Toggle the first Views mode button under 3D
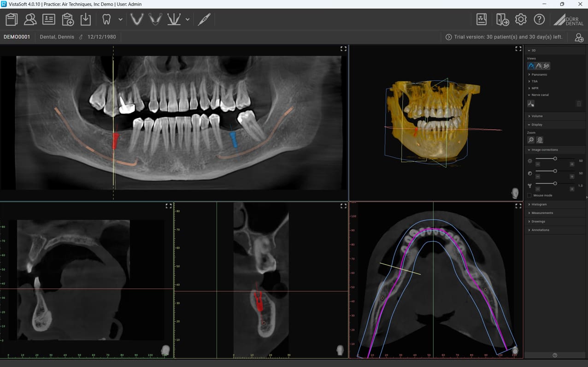Image resolution: width=588 pixels, height=367 pixels. coord(530,65)
